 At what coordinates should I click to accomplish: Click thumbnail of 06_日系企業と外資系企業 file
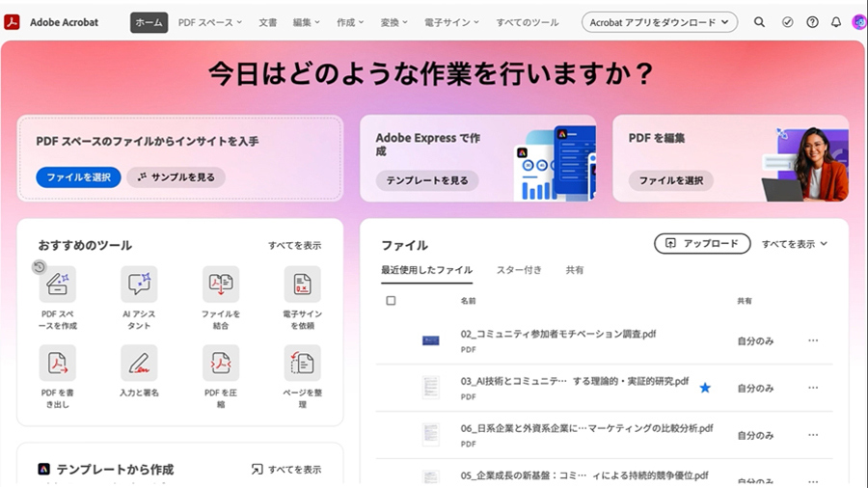[x=431, y=434]
